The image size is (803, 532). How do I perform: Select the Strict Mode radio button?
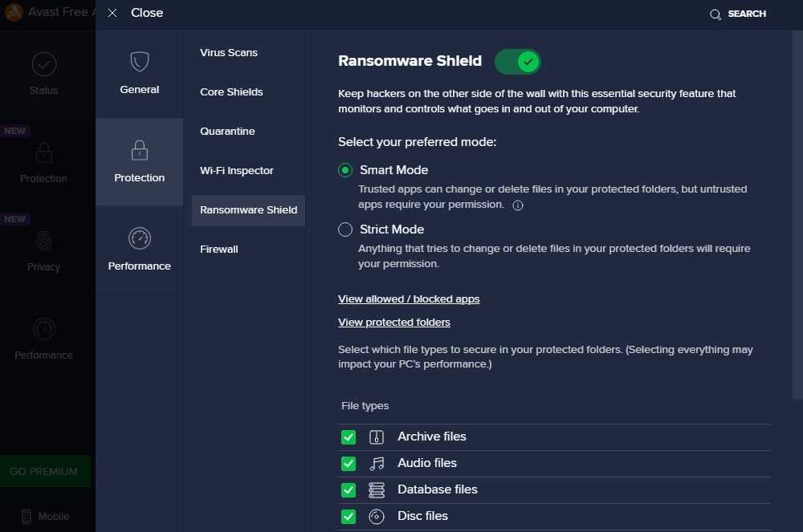click(345, 229)
